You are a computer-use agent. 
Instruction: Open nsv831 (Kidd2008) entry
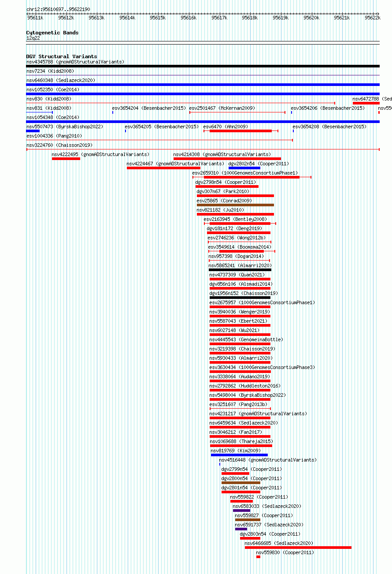[x=49, y=108]
